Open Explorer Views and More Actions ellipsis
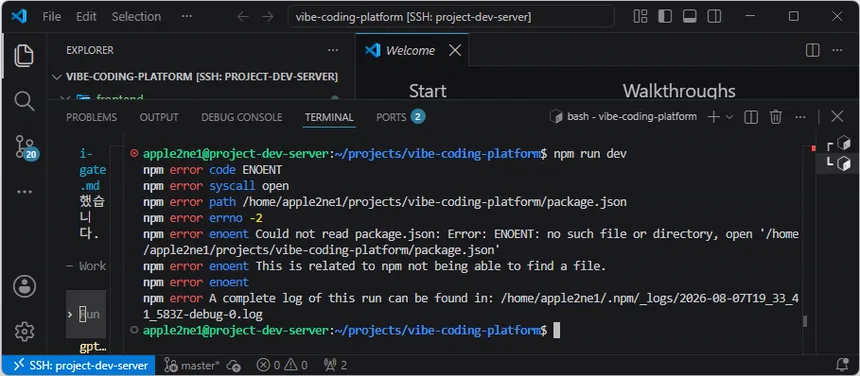The image size is (860, 376). (333, 50)
